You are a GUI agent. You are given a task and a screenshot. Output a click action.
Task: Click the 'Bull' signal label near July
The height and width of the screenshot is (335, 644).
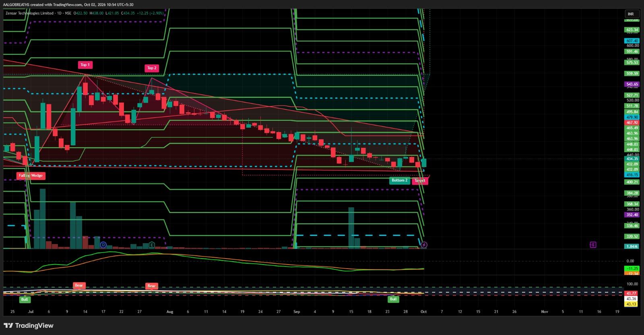[25, 300]
